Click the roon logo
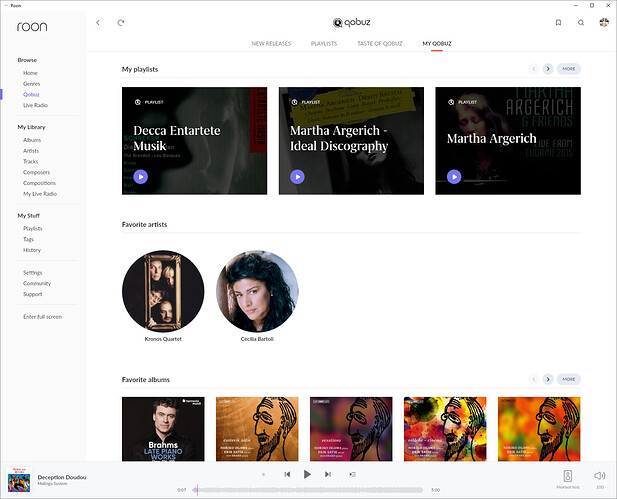 tap(32, 26)
